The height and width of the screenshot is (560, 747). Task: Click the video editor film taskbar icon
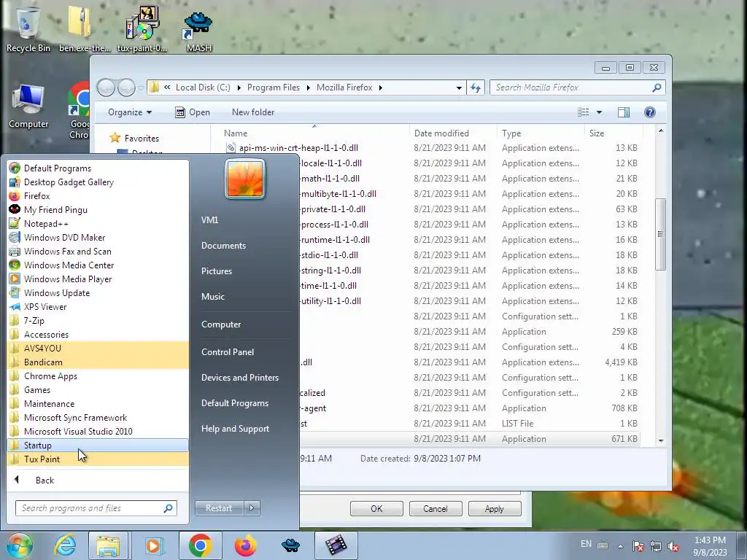[x=336, y=545]
